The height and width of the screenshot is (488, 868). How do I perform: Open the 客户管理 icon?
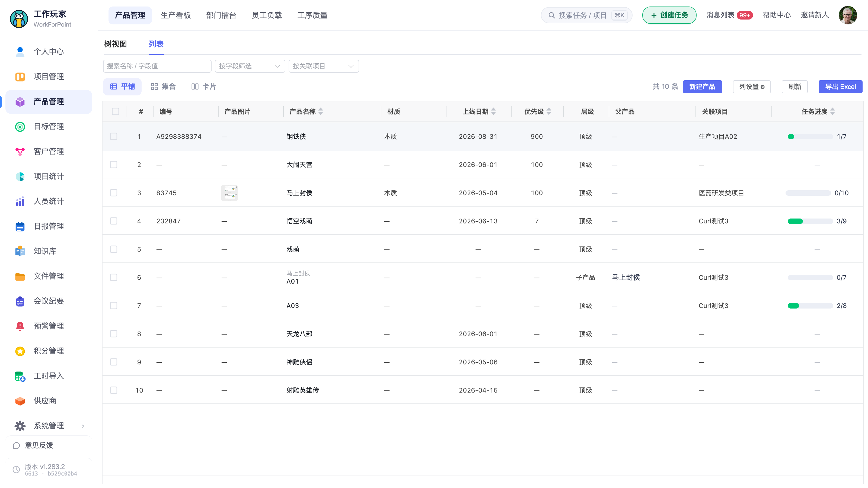pyautogui.click(x=20, y=151)
